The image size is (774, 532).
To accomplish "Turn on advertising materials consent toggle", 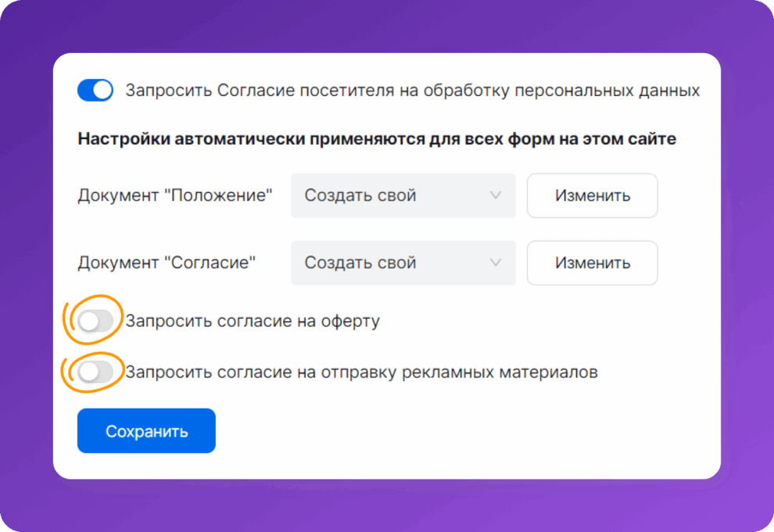I will click(x=95, y=373).
